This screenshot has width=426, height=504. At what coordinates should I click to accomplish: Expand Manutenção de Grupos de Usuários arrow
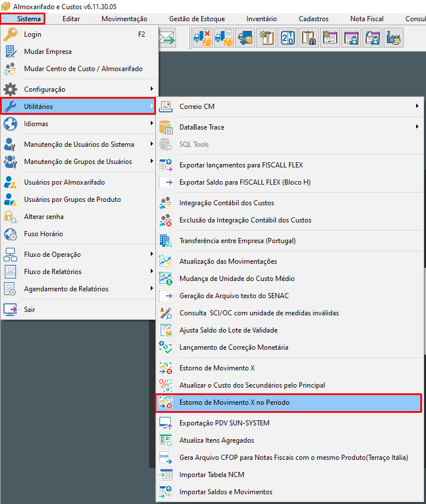[x=152, y=161]
